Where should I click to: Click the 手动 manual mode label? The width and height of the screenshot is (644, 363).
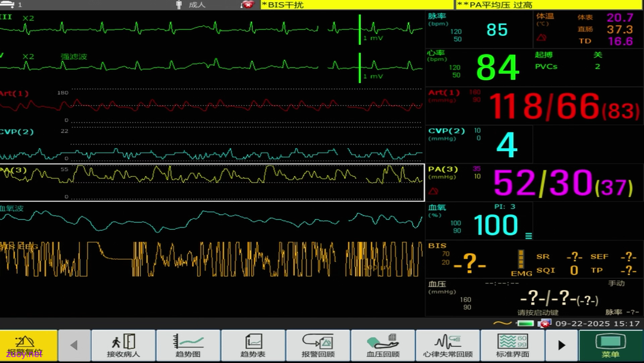coord(616,283)
